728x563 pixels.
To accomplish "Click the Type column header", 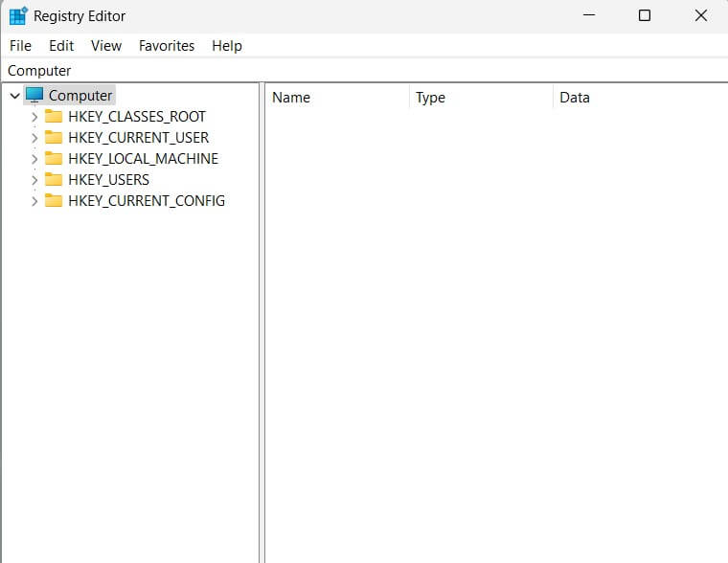I will [x=481, y=98].
